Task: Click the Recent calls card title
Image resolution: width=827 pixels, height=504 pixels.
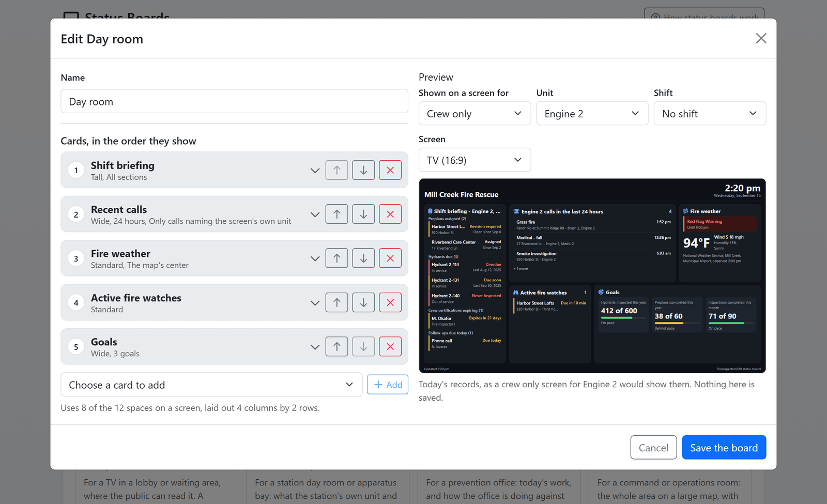Action: pos(119,209)
